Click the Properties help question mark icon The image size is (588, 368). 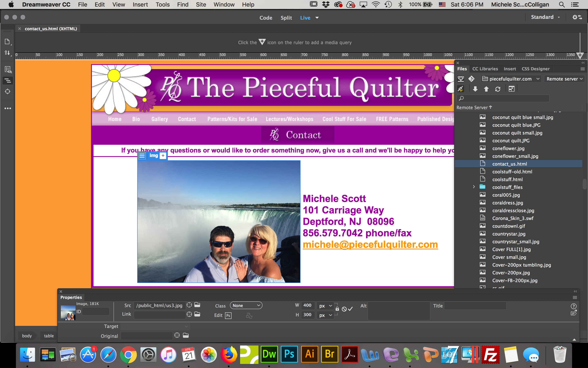(574, 306)
